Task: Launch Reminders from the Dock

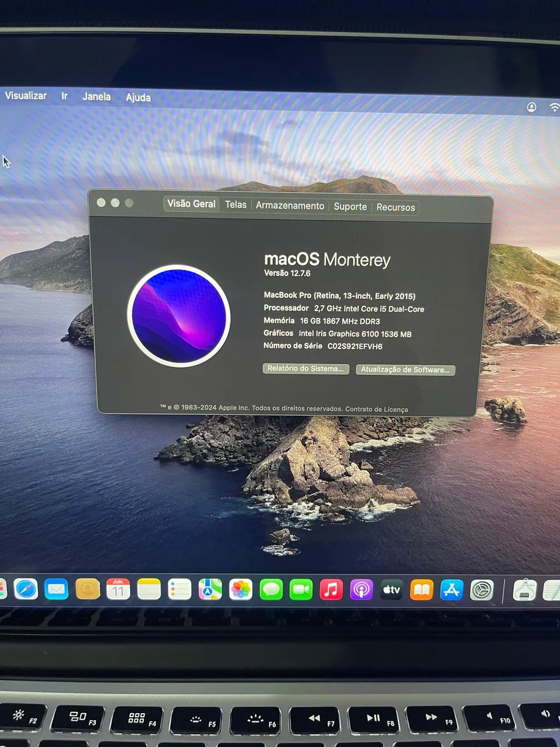Action: point(180,589)
